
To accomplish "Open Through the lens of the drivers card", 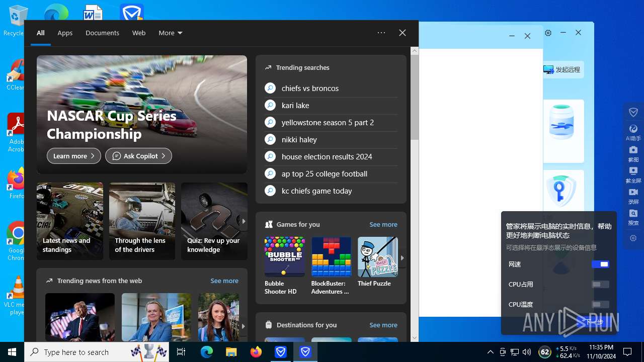I will (x=142, y=221).
